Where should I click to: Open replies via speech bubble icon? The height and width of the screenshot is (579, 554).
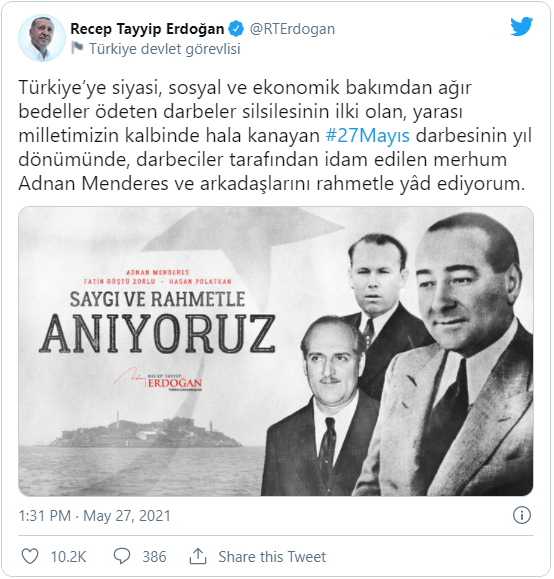coord(122,556)
